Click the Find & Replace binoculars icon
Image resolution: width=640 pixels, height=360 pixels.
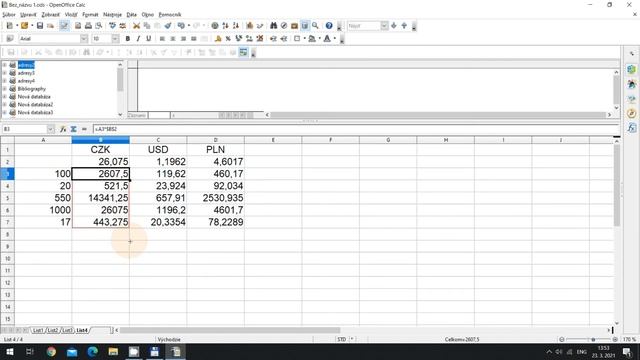tap(273, 26)
